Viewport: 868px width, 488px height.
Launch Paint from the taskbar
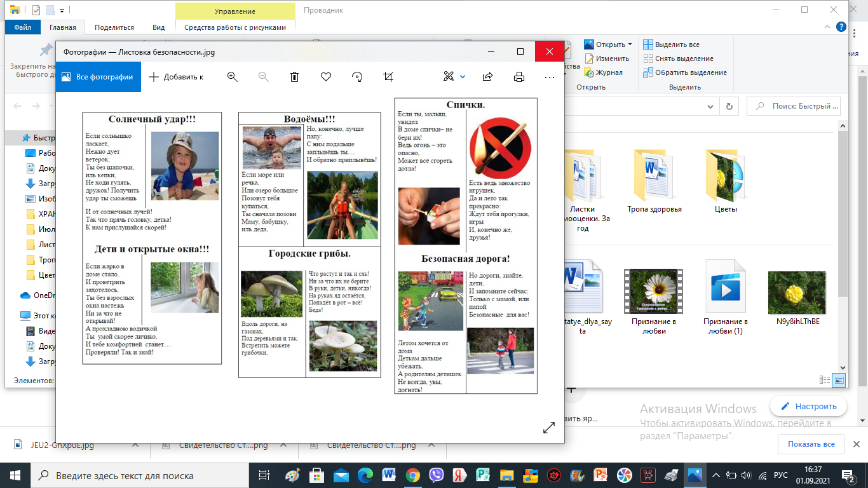(292, 475)
